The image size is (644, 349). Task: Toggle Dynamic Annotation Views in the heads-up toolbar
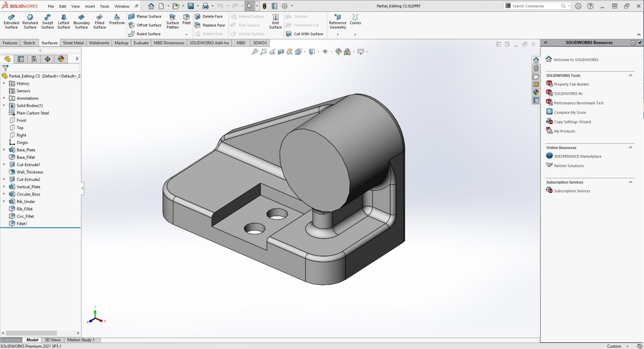pyautogui.click(x=290, y=51)
